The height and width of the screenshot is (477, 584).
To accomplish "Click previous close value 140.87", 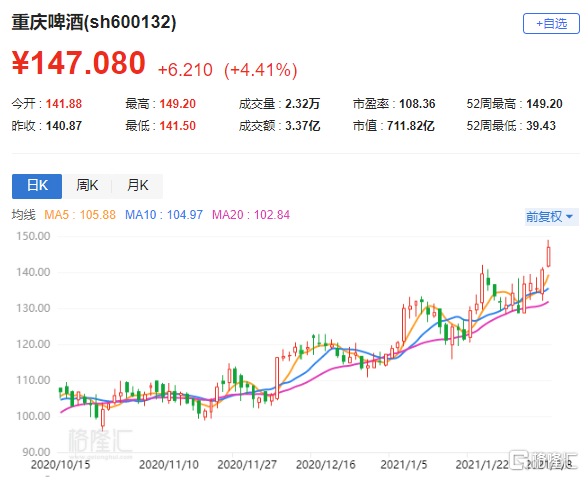I will (x=64, y=126).
